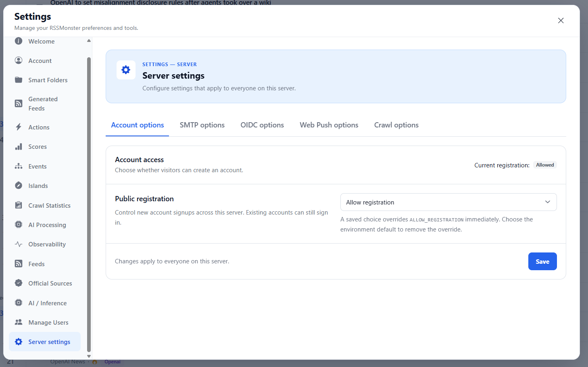Screen dimensions: 588x367
Task: Click the AI / Inference chip icon
Action: (x=19, y=303)
